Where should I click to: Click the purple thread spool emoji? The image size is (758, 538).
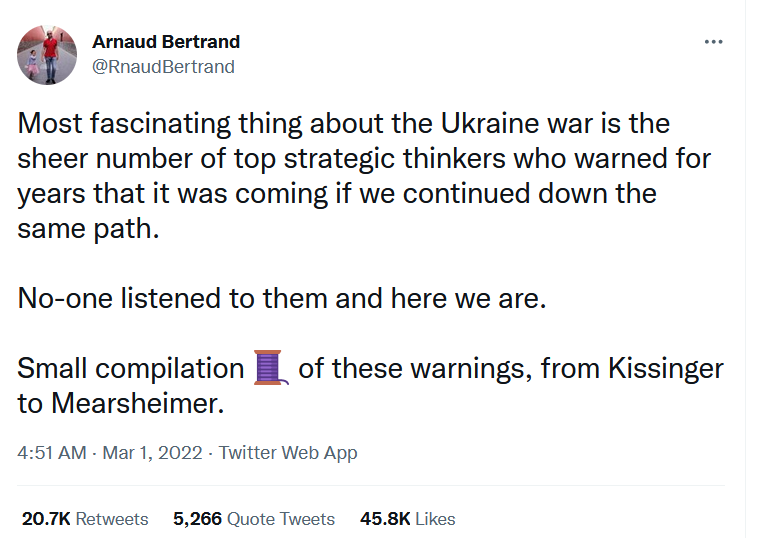click(271, 369)
